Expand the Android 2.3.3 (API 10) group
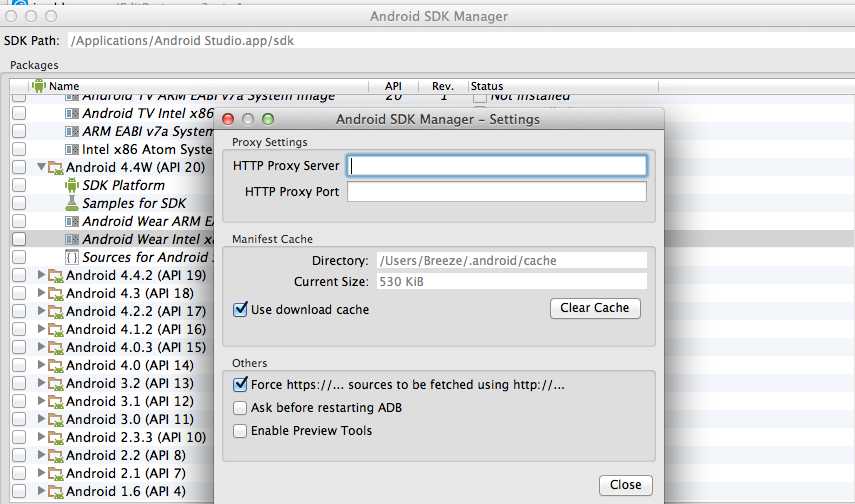This screenshot has width=855, height=504. click(x=41, y=437)
